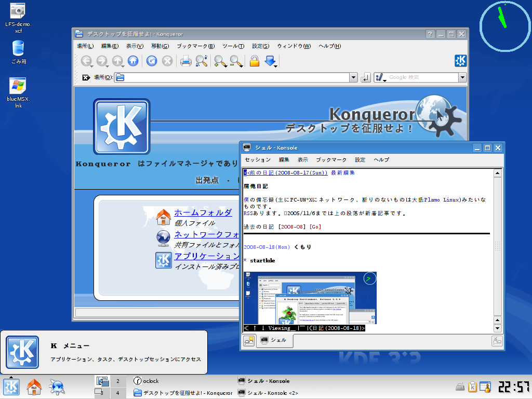Clear the location bar with the black X icon

click(86, 77)
